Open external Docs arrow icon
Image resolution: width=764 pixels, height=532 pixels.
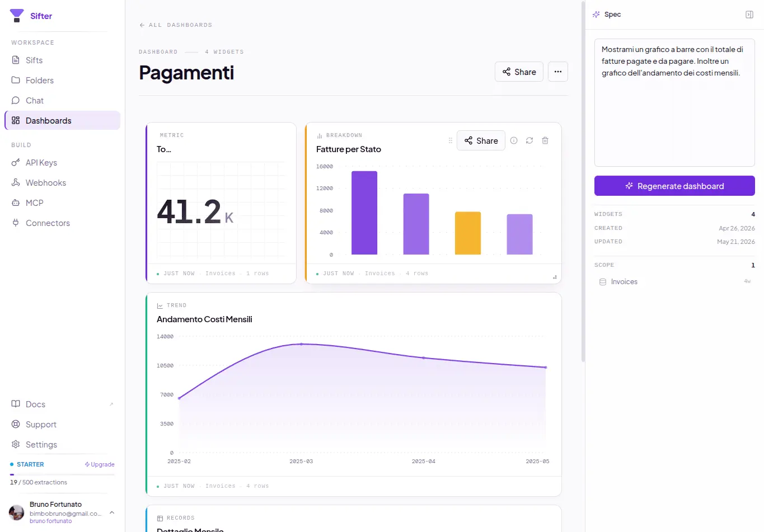click(111, 404)
